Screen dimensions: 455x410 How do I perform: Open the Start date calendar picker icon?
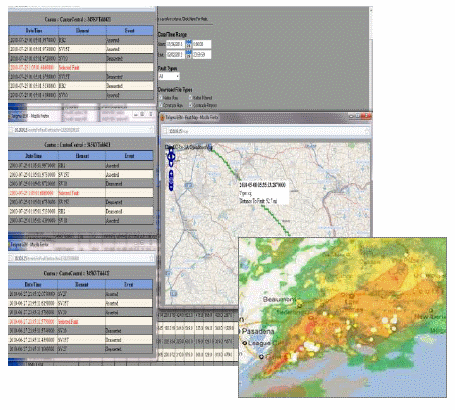click(x=188, y=44)
